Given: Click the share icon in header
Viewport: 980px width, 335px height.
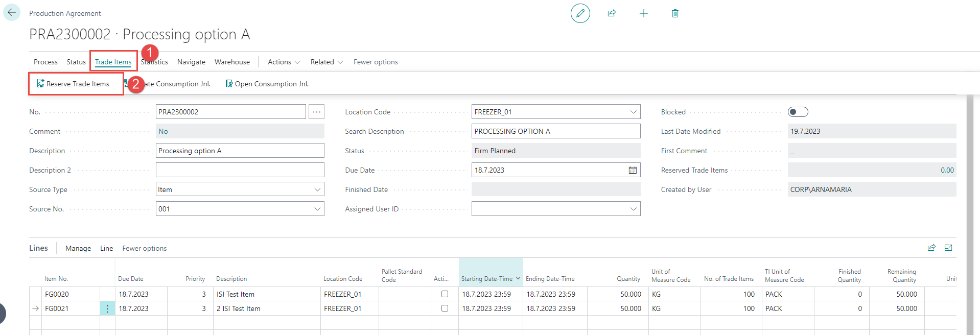Looking at the screenshot, I should 612,13.
